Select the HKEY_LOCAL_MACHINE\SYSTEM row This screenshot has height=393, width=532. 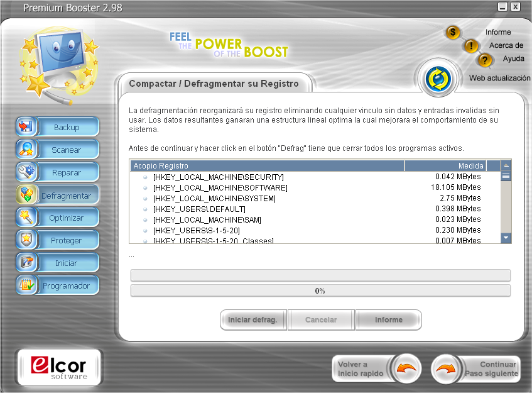(x=315, y=198)
